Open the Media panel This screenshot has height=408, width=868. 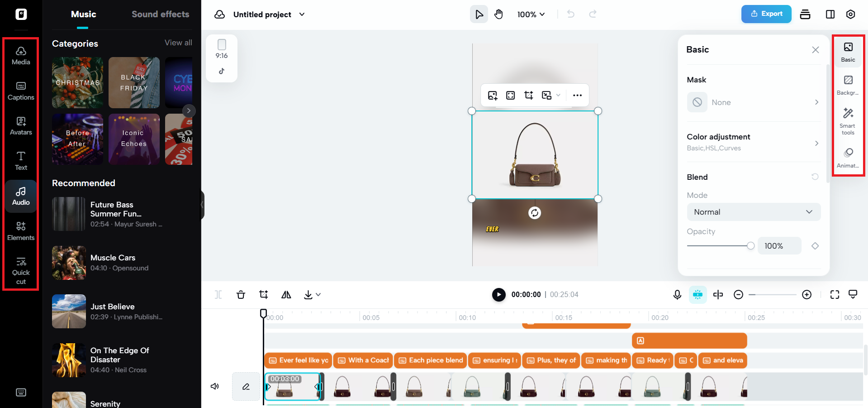coord(21,56)
